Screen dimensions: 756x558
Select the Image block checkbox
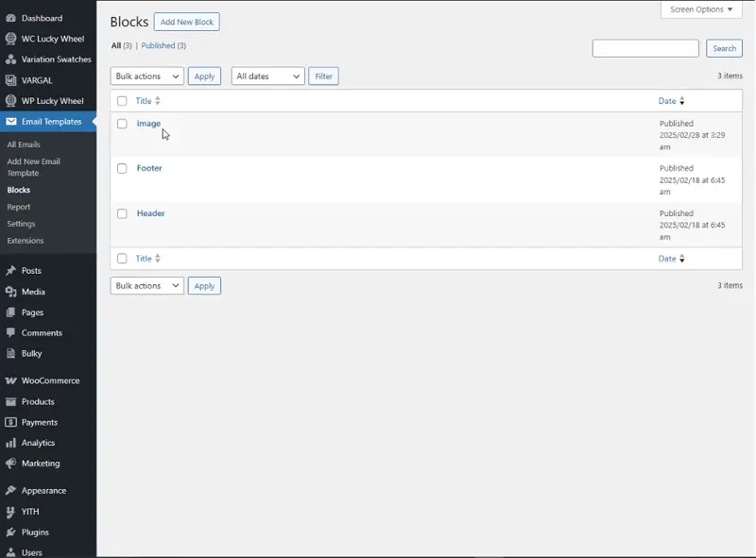[122, 124]
